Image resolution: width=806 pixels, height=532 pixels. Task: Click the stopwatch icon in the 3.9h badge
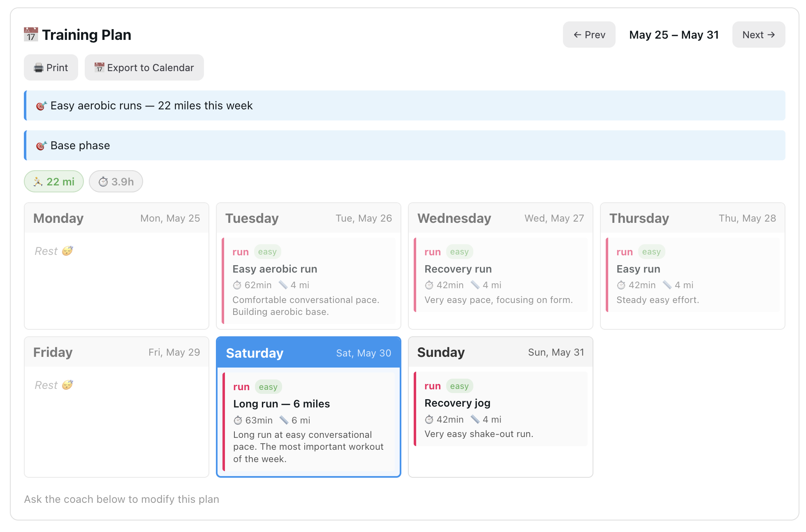[x=103, y=182]
